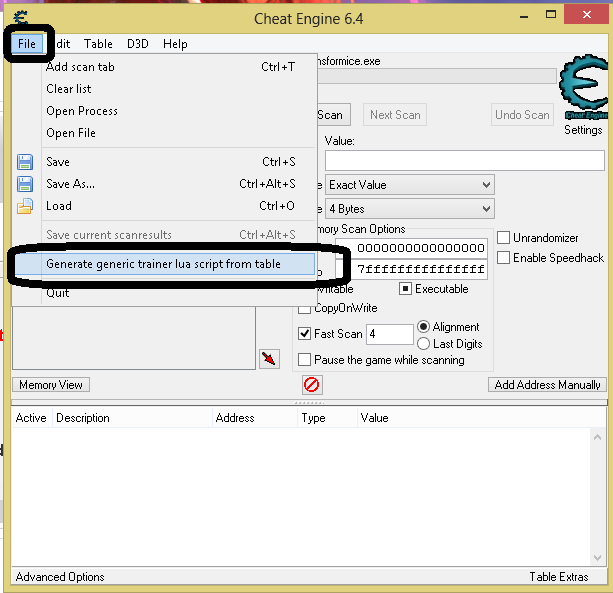This screenshot has height=593, width=613.
Task: Click the Cheat Engine title bar app icon
Action: click(x=20, y=18)
